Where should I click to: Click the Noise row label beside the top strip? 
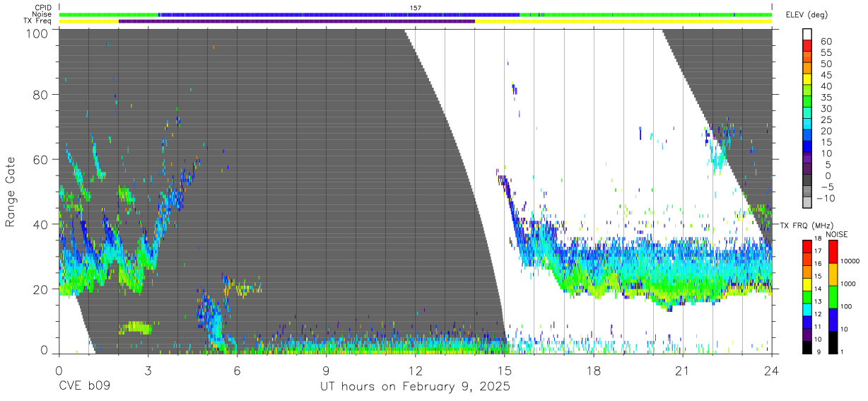[43, 14]
